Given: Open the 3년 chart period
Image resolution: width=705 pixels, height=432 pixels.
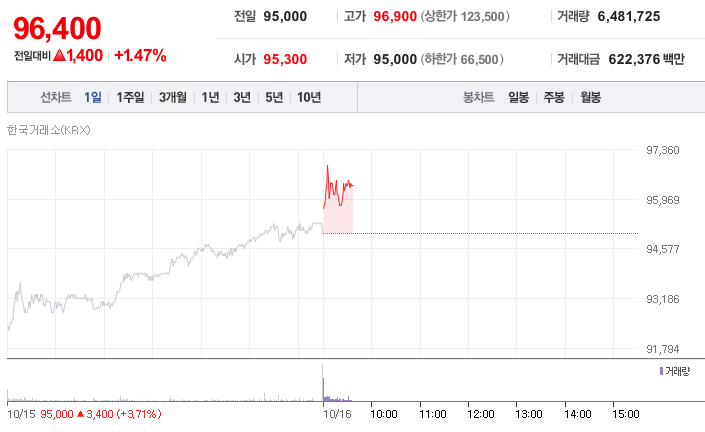Looking at the screenshot, I should point(242,97).
